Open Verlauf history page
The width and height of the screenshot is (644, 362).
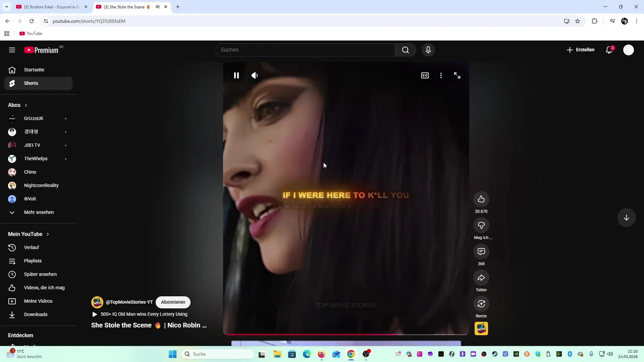coord(38,247)
